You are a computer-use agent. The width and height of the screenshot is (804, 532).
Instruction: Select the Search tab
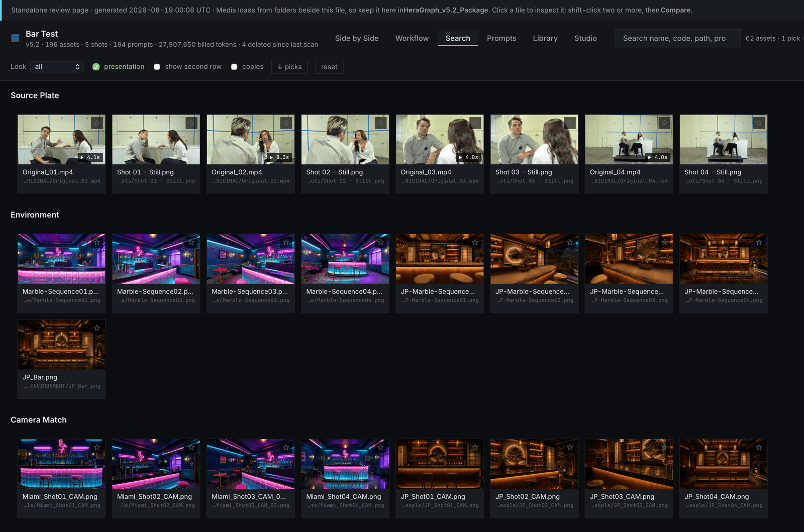458,38
